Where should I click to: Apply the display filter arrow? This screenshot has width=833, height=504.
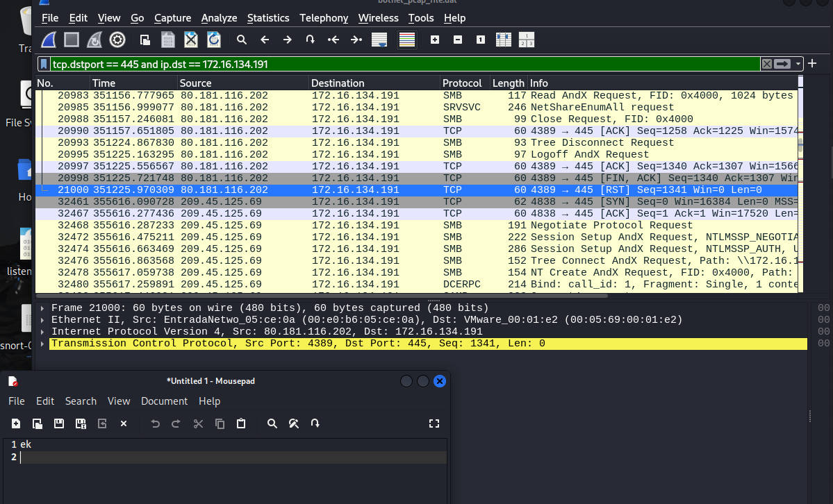[x=782, y=65]
